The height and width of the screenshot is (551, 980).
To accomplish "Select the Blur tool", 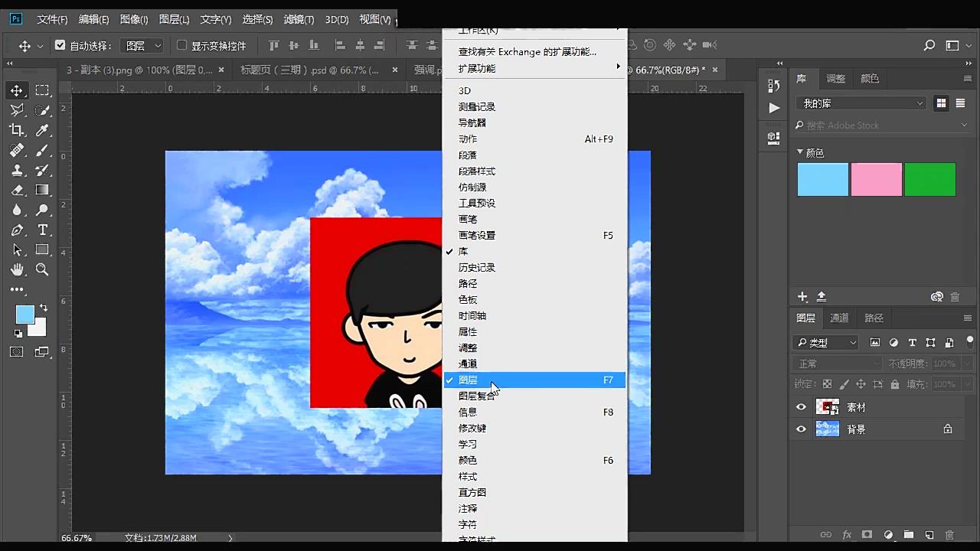I will (x=17, y=210).
